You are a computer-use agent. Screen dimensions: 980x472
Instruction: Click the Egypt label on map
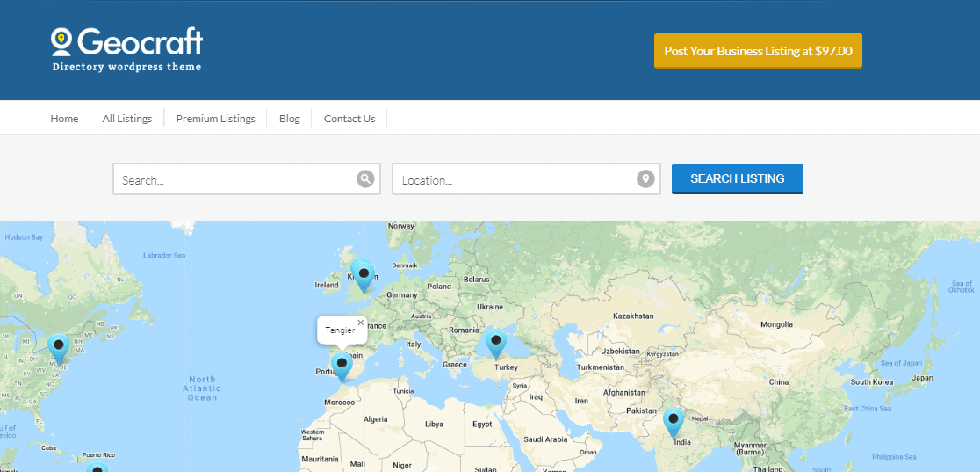[x=482, y=424]
